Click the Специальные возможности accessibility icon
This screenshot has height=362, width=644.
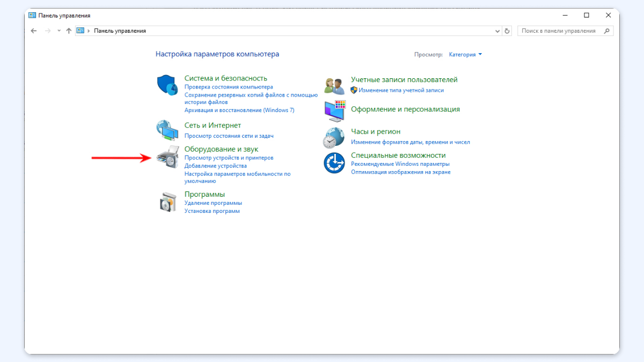tap(334, 163)
